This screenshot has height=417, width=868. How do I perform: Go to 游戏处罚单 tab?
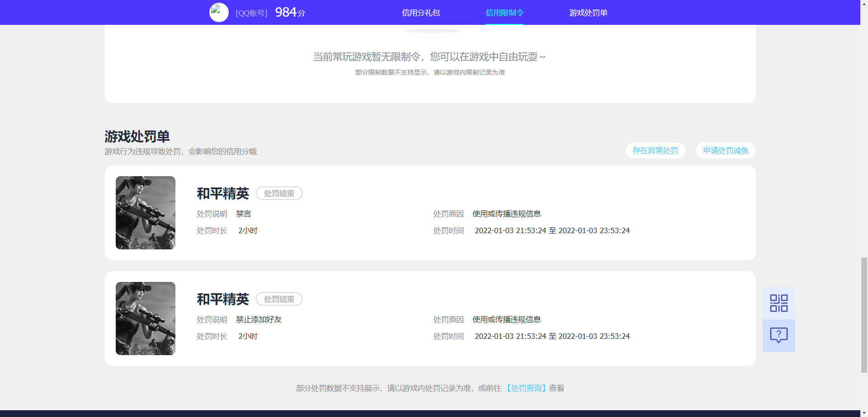pyautogui.click(x=588, y=13)
